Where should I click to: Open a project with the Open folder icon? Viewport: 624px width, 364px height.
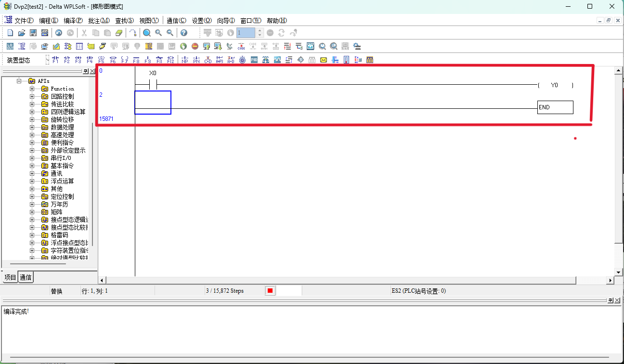(22, 33)
